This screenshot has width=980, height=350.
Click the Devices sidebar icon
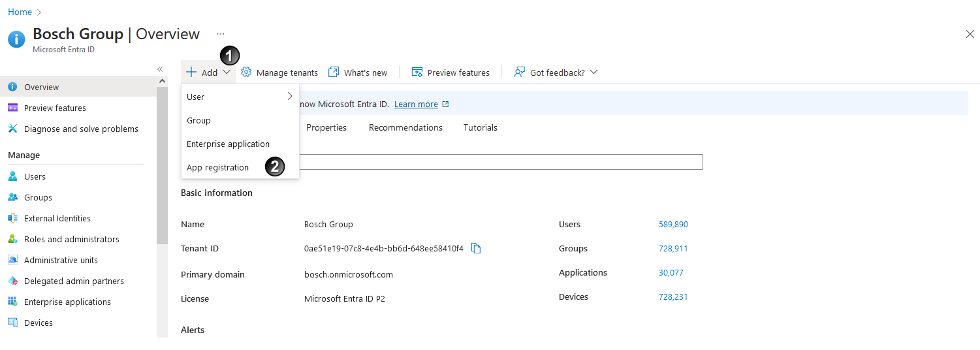(12, 323)
